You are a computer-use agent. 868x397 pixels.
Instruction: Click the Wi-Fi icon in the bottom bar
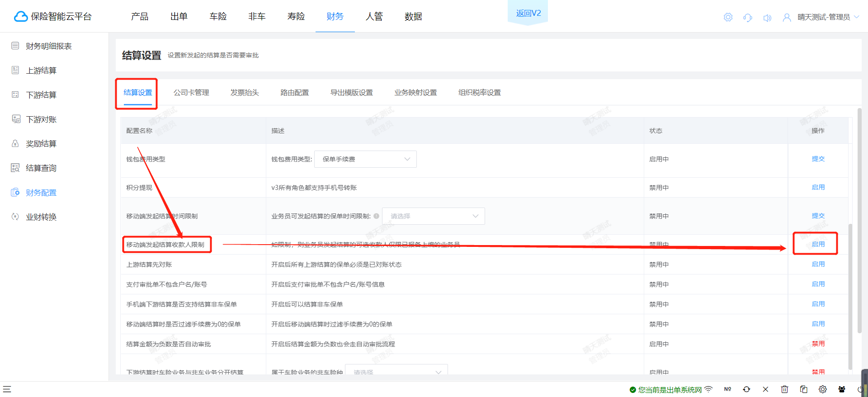(708, 389)
